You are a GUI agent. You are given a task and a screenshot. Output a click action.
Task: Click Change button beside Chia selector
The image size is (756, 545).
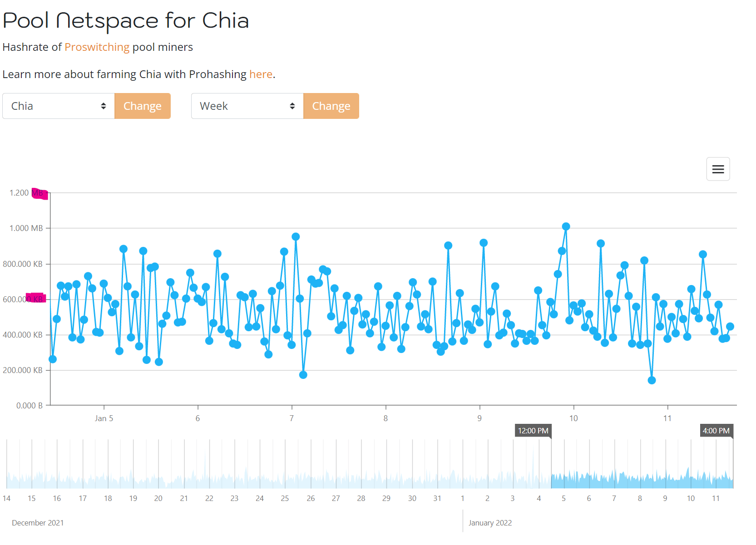143,106
